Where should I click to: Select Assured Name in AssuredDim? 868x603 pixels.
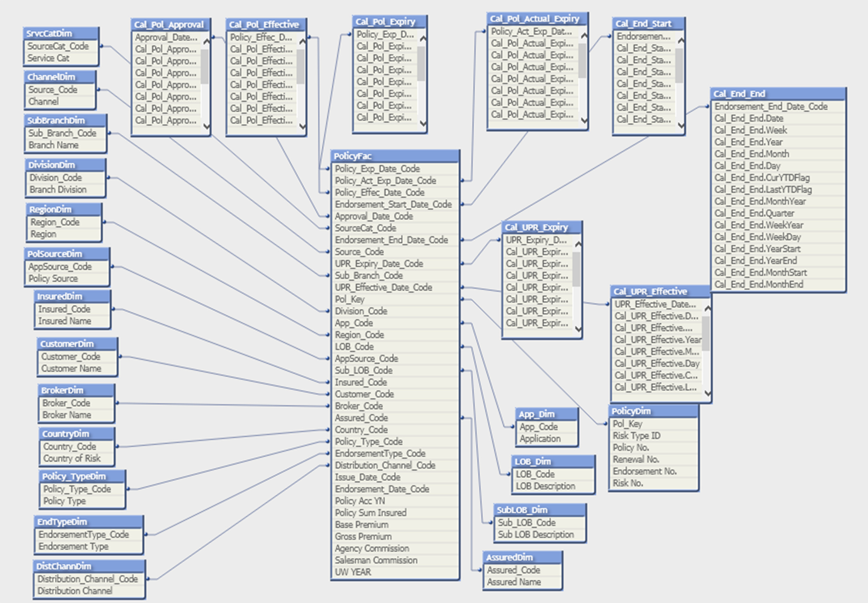[514, 582]
